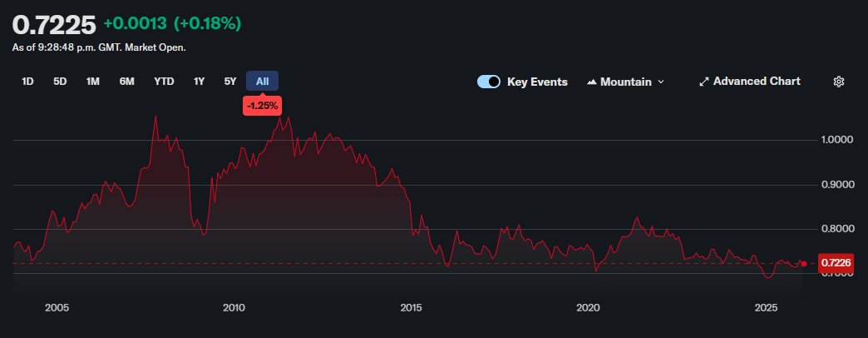Choose the 1Y range
Screen dimensions: 868x338
(x=200, y=82)
